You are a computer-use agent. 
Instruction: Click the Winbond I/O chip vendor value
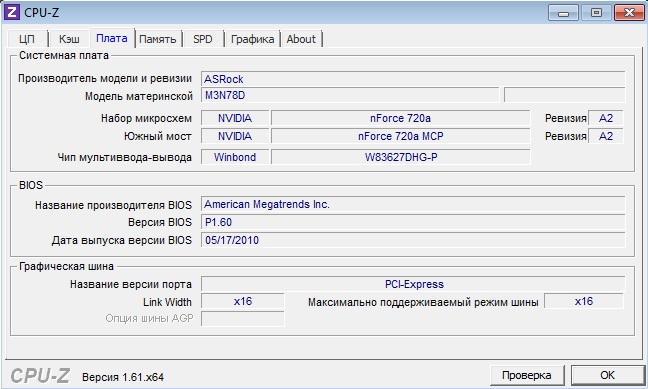tap(235, 157)
